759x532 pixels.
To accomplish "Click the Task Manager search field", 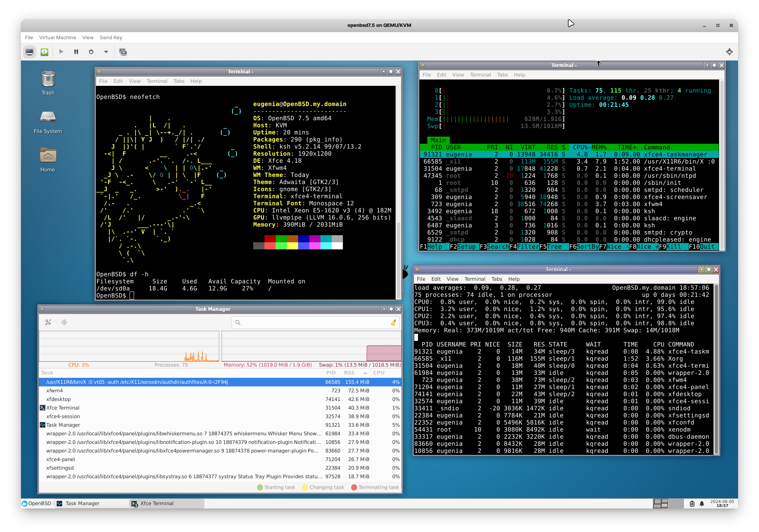I will pyautogui.click(x=316, y=323).
